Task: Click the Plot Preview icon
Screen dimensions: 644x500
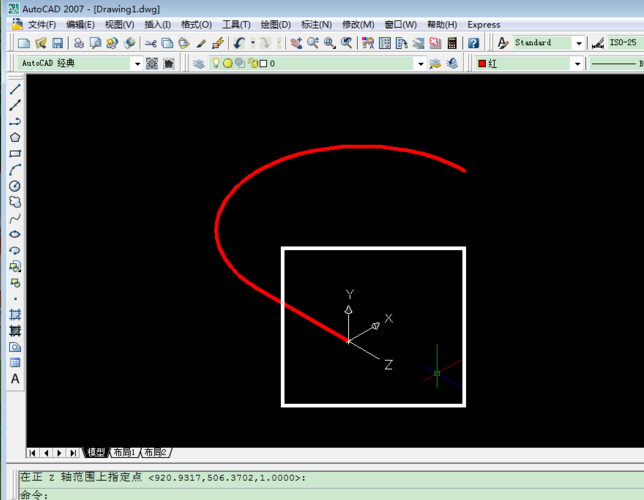Action: pyautogui.click(x=95, y=43)
